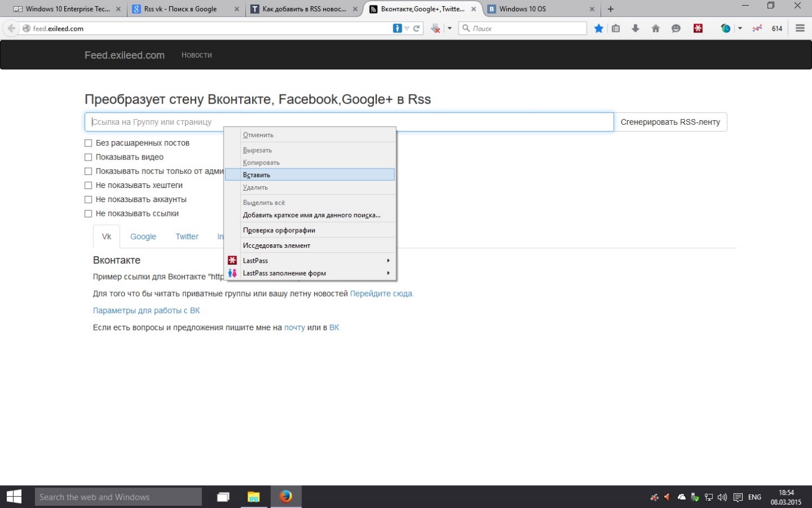Close the 'Windows 10 OS' tab
Image resolution: width=812 pixels, height=508 pixels.
coord(592,9)
